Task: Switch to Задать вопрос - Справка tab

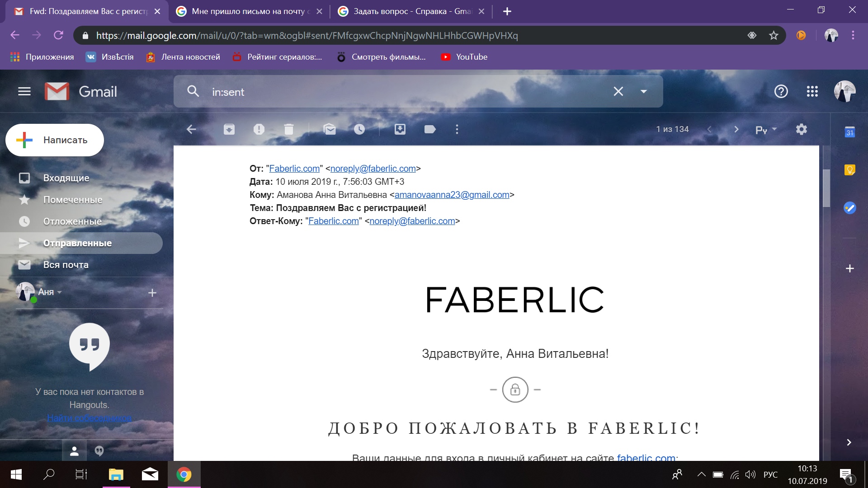Action: [x=411, y=11]
